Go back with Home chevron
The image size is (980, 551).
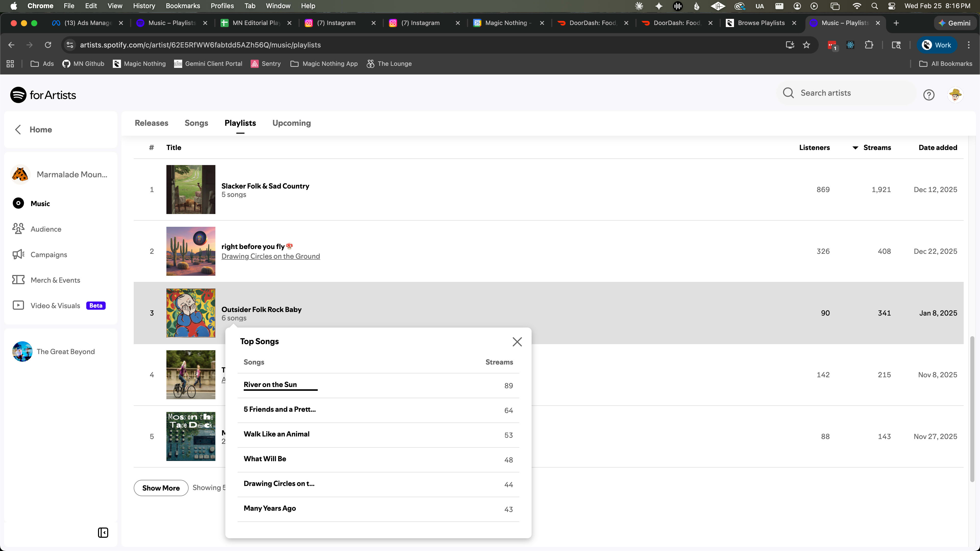point(18,129)
